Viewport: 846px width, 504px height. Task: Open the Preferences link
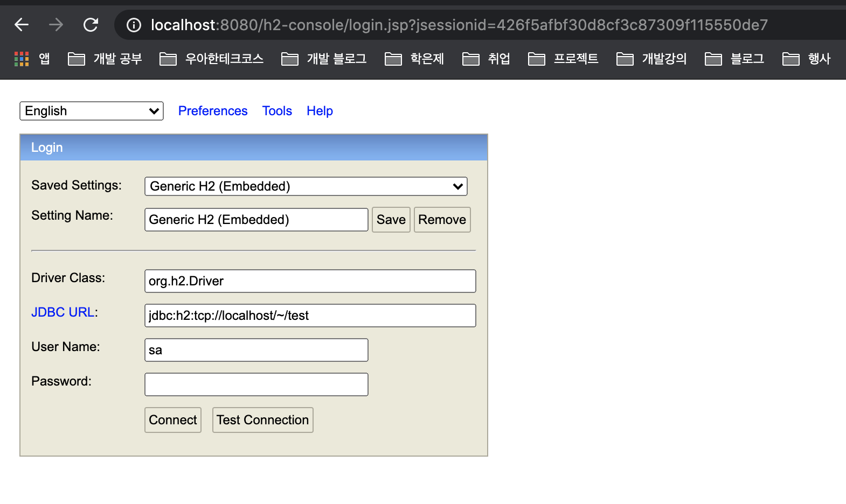coord(213,111)
